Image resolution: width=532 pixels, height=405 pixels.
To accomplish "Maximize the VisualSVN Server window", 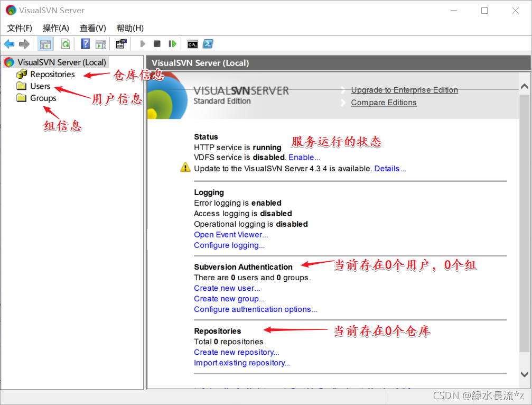I will [x=484, y=11].
